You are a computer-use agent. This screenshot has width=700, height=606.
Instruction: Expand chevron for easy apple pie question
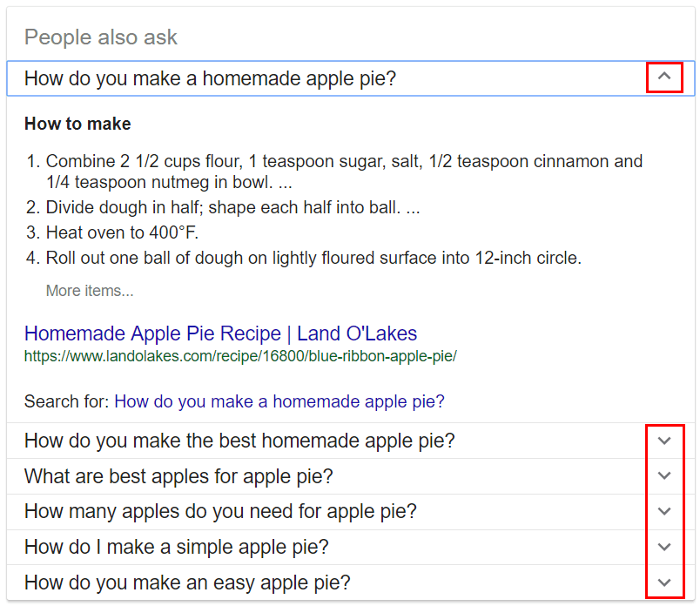click(664, 582)
